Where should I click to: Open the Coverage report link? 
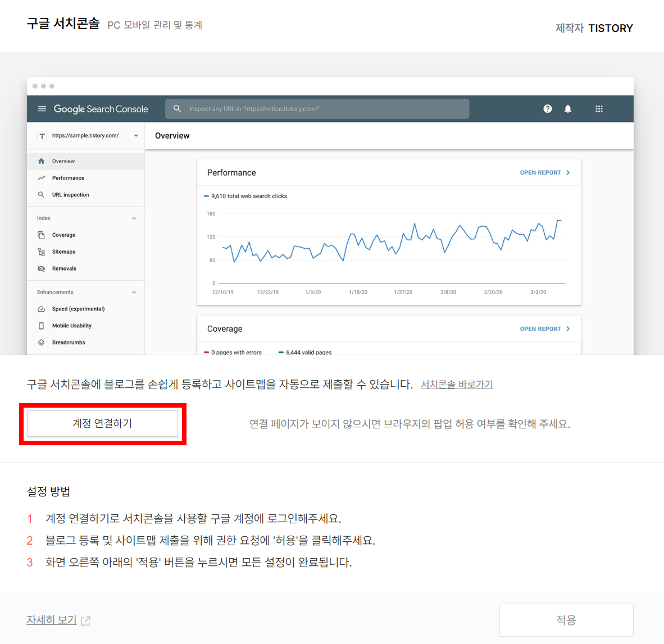click(x=545, y=329)
